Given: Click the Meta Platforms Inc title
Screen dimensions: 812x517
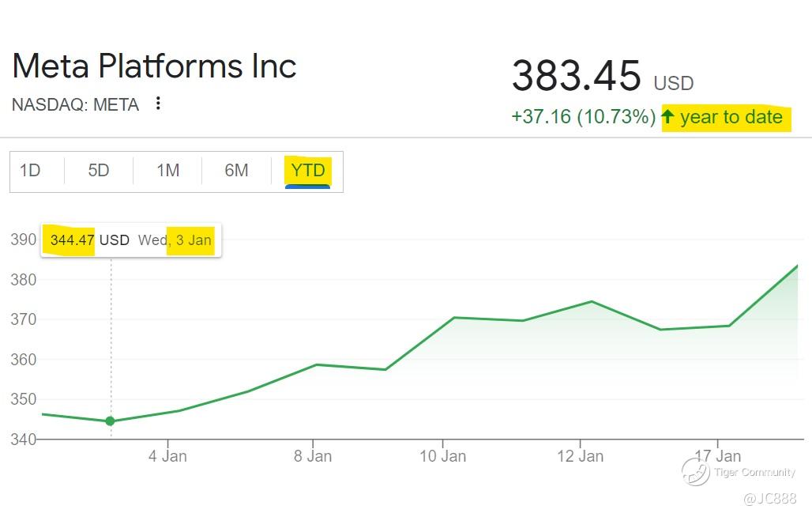Looking at the screenshot, I should [155, 66].
